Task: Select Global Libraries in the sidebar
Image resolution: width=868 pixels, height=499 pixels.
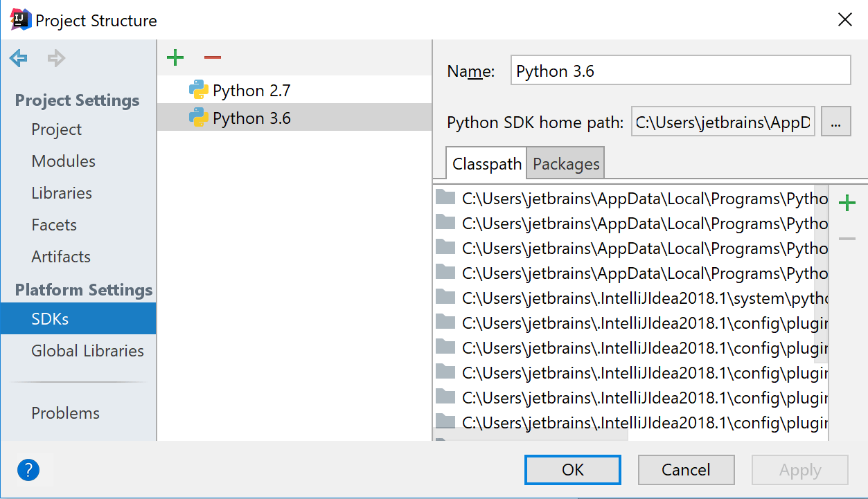Action: (x=87, y=351)
